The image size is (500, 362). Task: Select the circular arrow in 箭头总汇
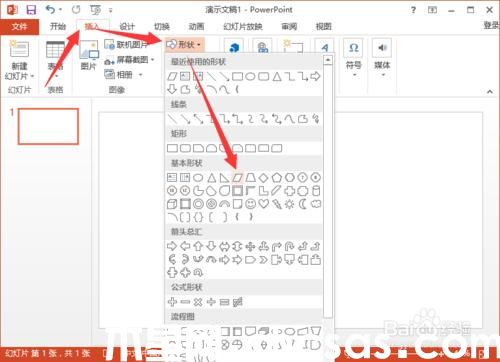coord(198,273)
